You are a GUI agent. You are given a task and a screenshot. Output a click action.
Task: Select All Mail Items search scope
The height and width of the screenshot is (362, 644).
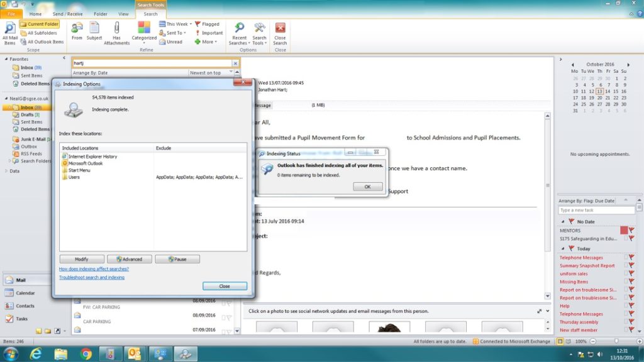pyautogui.click(x=10, y=34)
